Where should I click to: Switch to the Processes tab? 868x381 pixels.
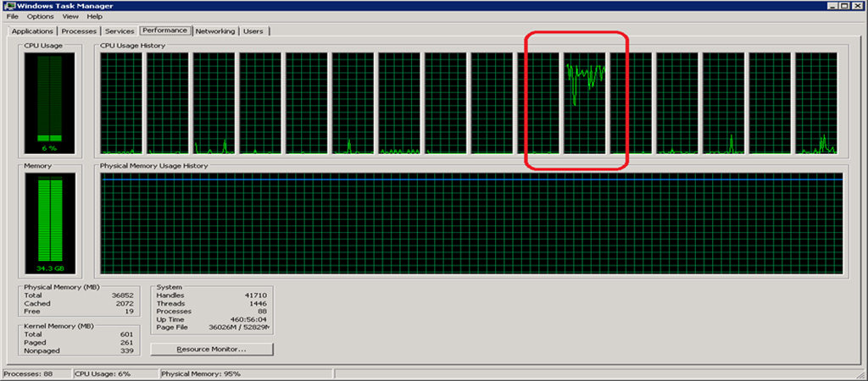pos(79,31)
